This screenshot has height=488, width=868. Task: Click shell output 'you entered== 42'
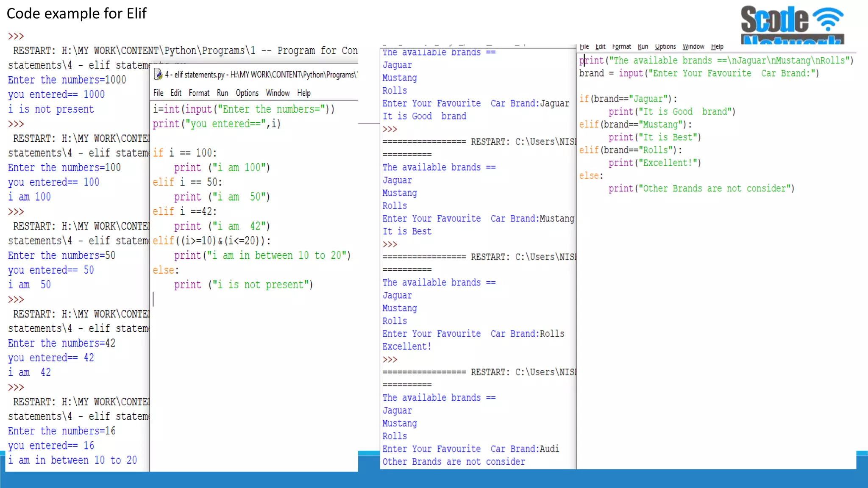[x=51, y=358]
